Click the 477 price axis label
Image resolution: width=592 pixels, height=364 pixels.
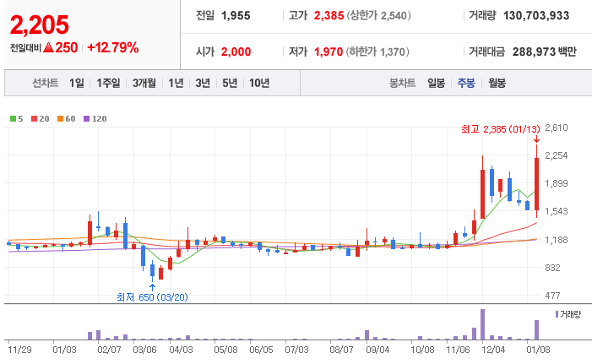(x=553, y=296)
